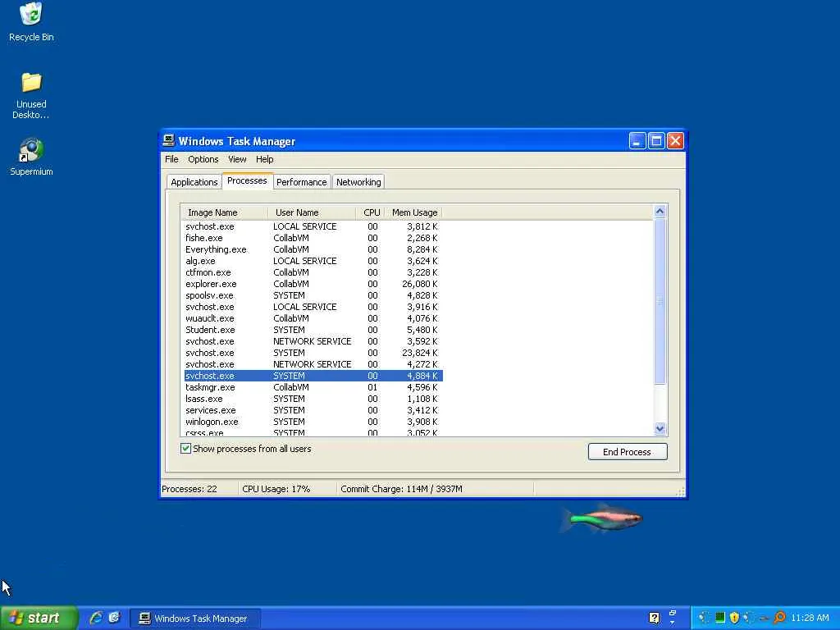Image resolution: width=840 pixels, height=630 pixels.
Task: Select the Processes tab
Action: point(247,180)
